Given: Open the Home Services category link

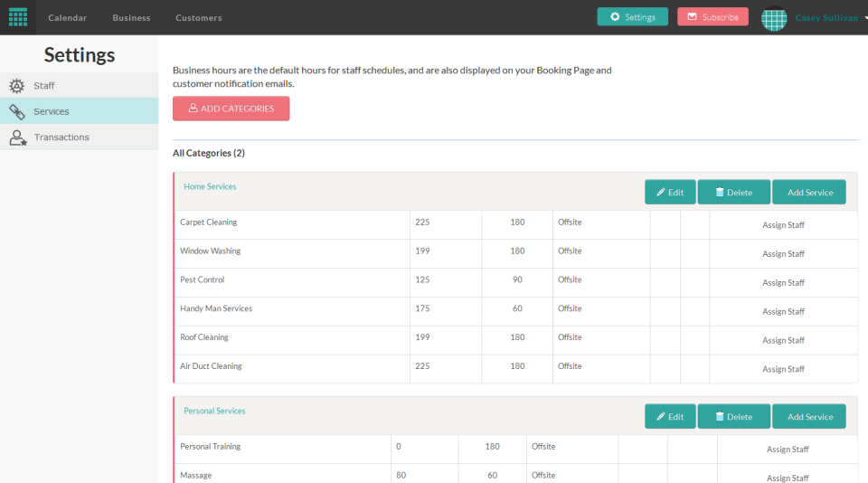Looking at the screenshot, I should coord(210,187).
